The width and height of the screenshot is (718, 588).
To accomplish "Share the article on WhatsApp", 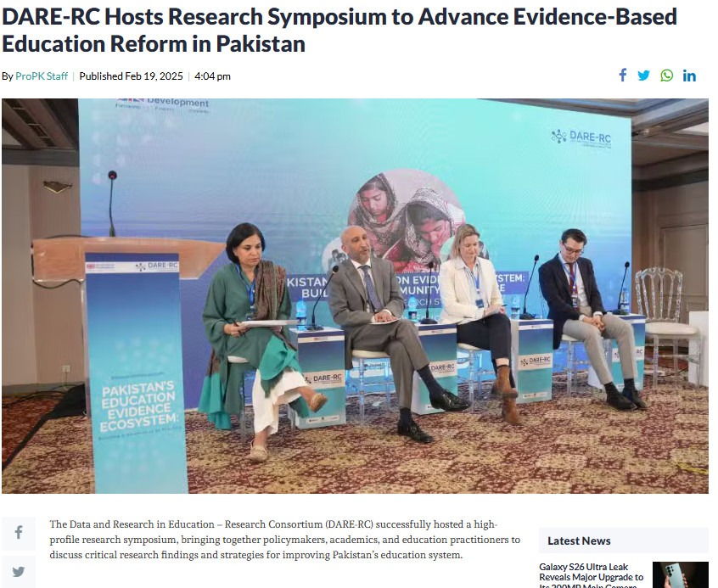I will coord(667,76).
